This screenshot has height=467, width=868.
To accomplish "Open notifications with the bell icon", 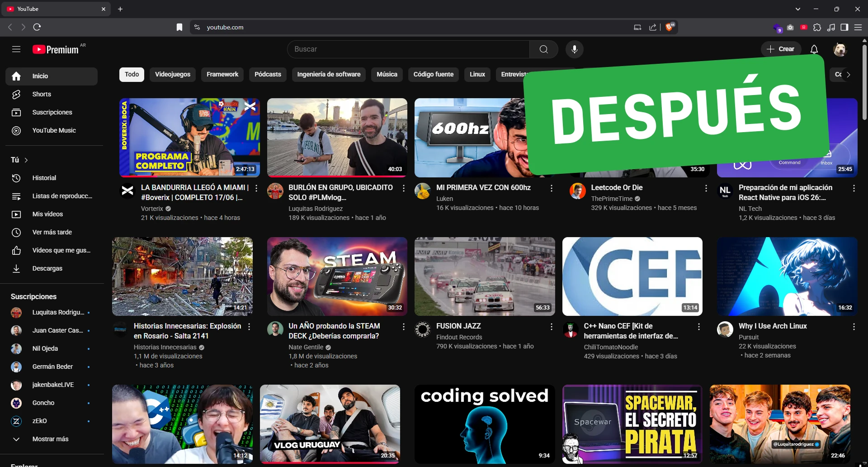I will (814, 49).
